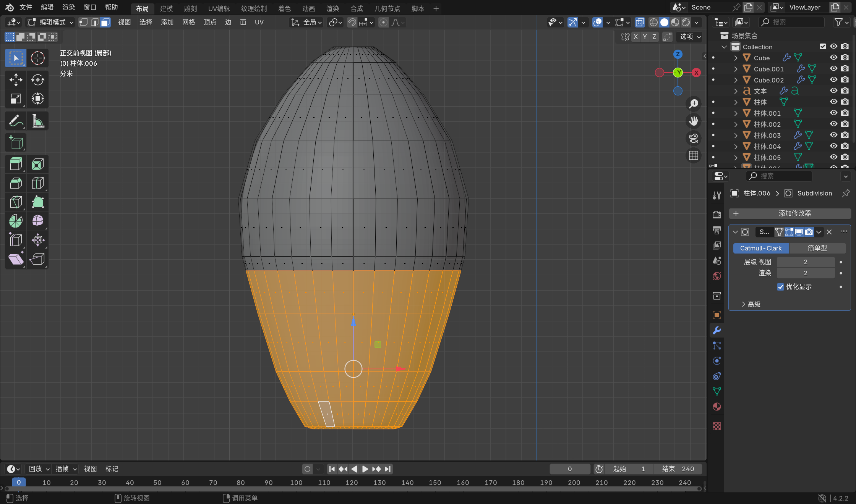Click the 层级 视图 levels value field
The height and width of the screenshot is (504, 856).
click(805, 262)
